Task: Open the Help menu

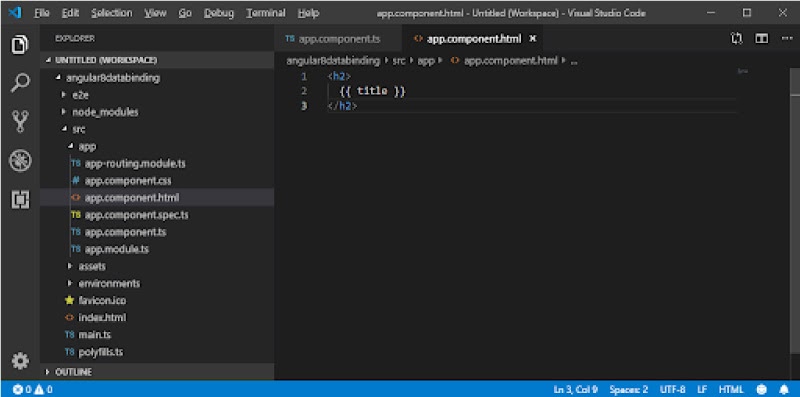Action: pyautogui.click(x=308, y=13)
